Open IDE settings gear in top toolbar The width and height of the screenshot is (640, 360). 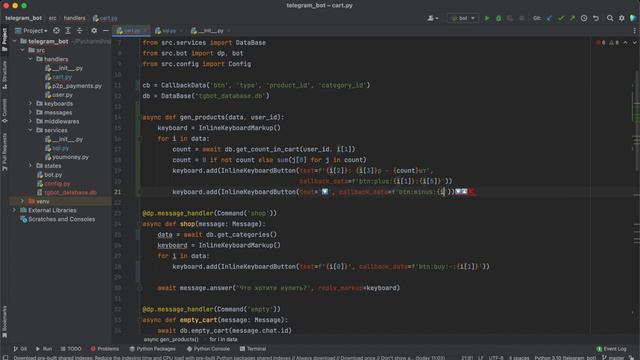click(x=621, y=18)
